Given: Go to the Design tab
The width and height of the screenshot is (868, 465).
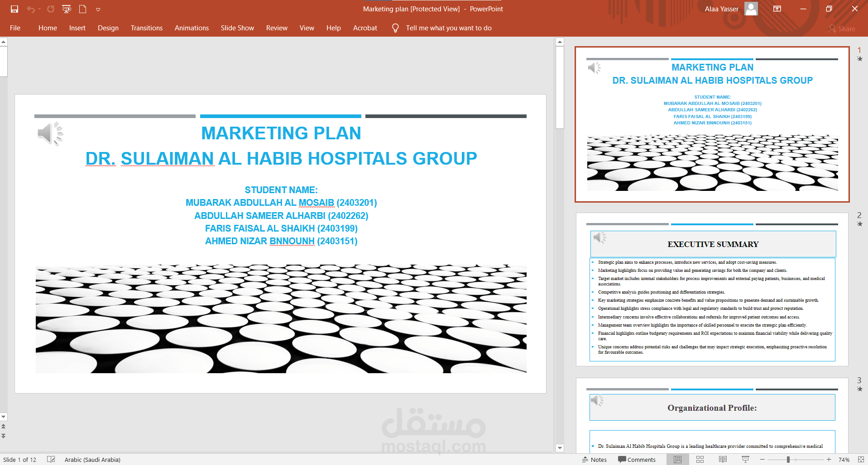Looking at the screenshot, I should (108, 28).
